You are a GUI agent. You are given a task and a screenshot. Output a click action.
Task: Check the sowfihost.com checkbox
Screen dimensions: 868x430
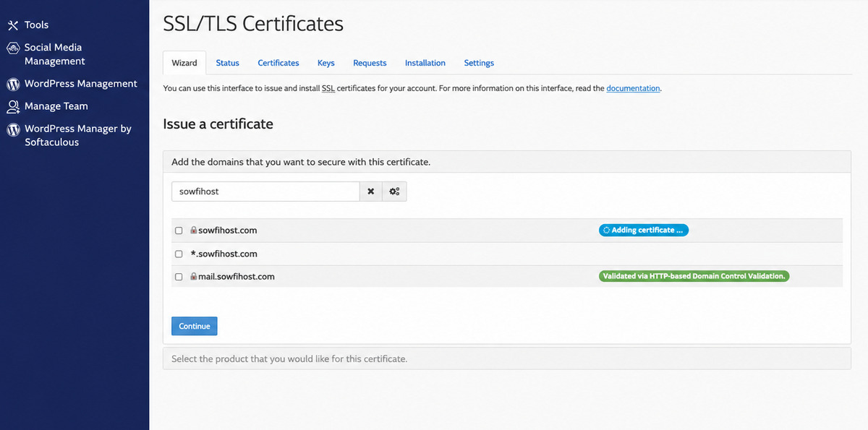(179, 231)
